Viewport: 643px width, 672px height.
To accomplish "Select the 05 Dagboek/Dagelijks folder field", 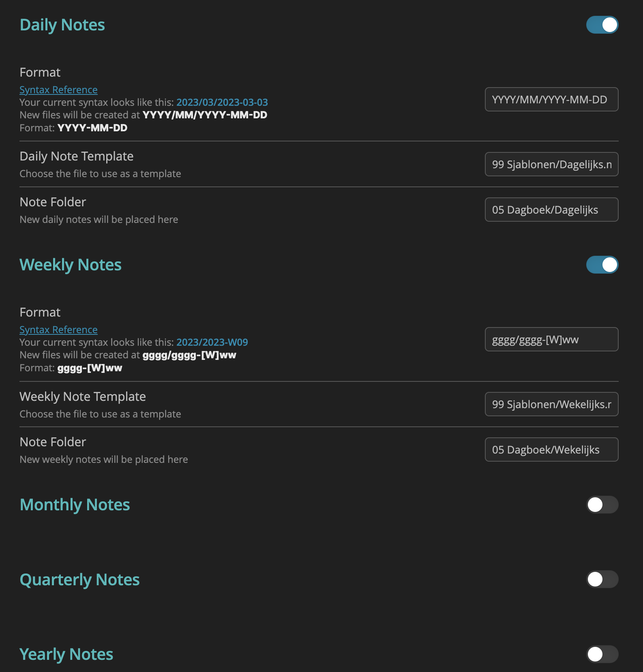I will [551, 210].
